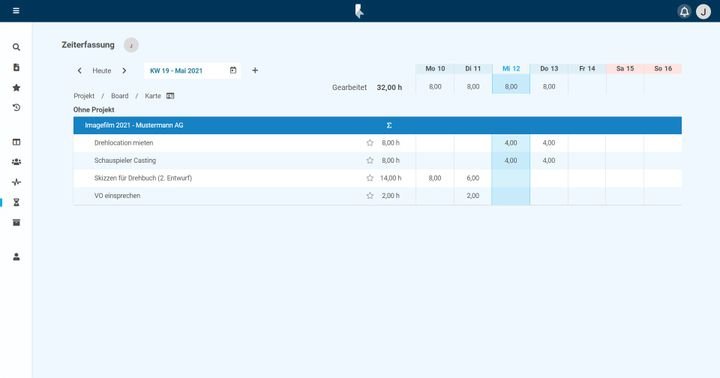This screenshot has width=720, height=378.
Task: Click the user filter avatar next to Zeiterfassung
Action: click(131, 45)
